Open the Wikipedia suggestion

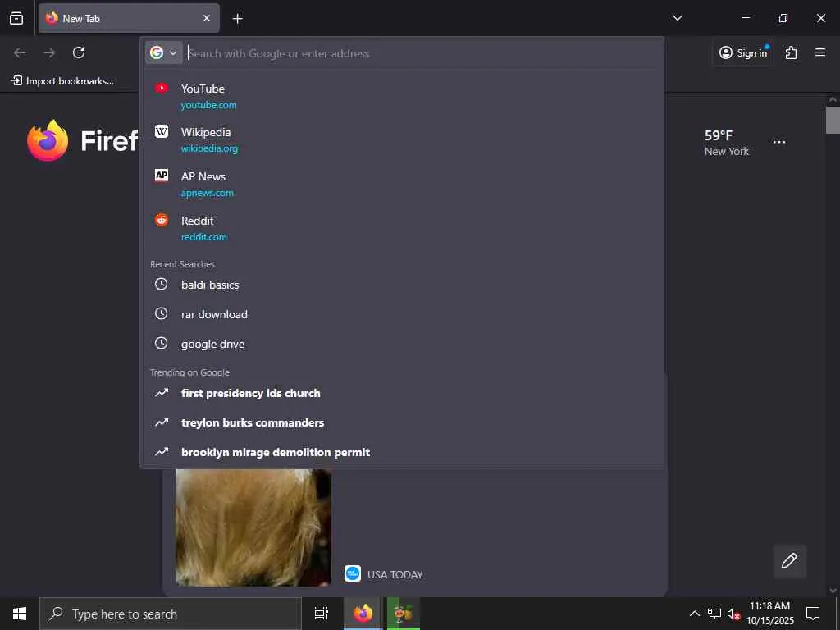click(x=402, y=140)
